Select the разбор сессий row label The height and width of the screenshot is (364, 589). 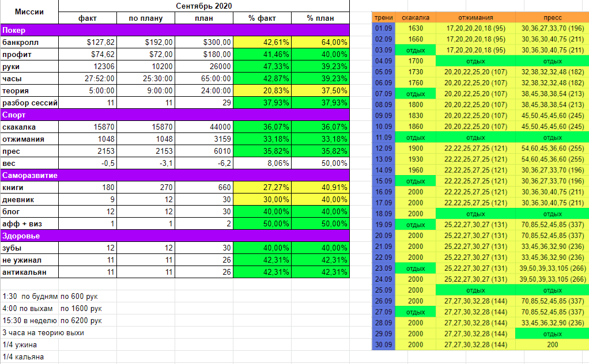29,103
